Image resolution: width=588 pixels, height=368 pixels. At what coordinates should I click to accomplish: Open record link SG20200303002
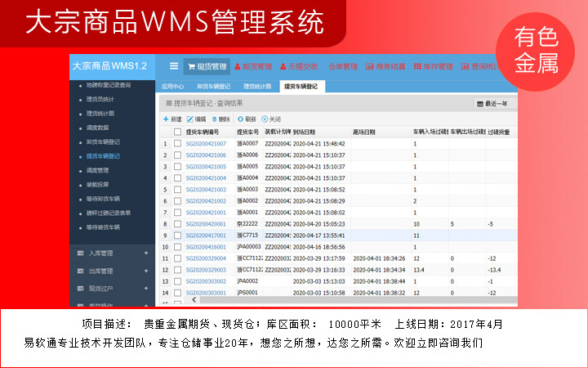[206, 281]
